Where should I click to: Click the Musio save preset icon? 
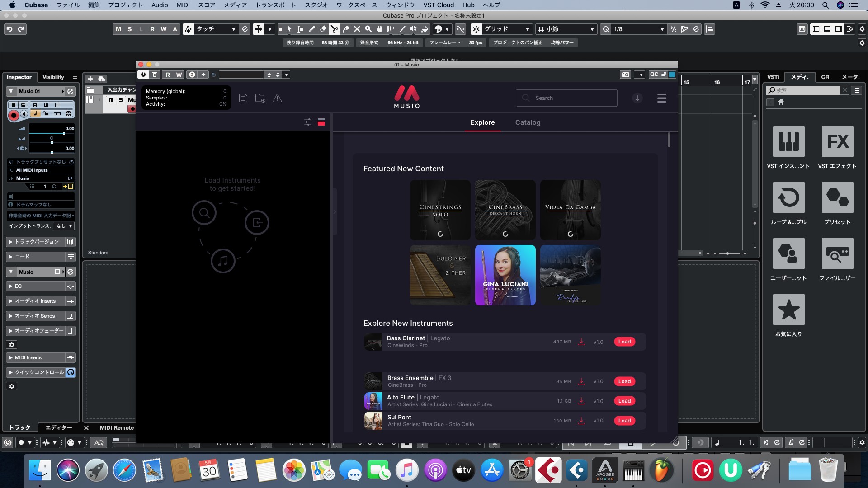click(x=243, y=98)
